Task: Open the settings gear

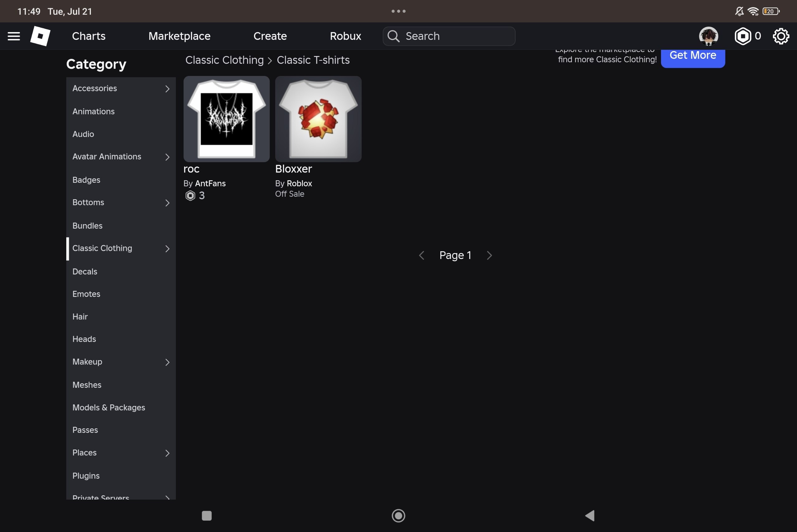Action: pyautogui.click(x=781, y=36)
